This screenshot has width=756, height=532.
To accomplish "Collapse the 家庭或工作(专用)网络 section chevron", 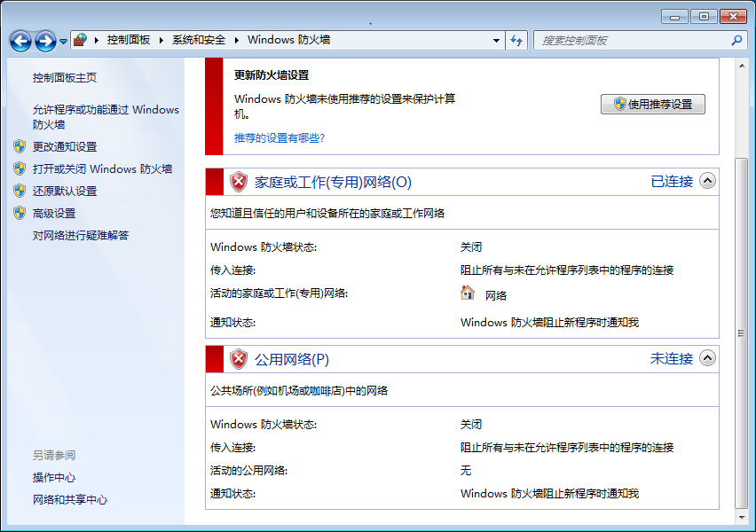I will 707,181.
